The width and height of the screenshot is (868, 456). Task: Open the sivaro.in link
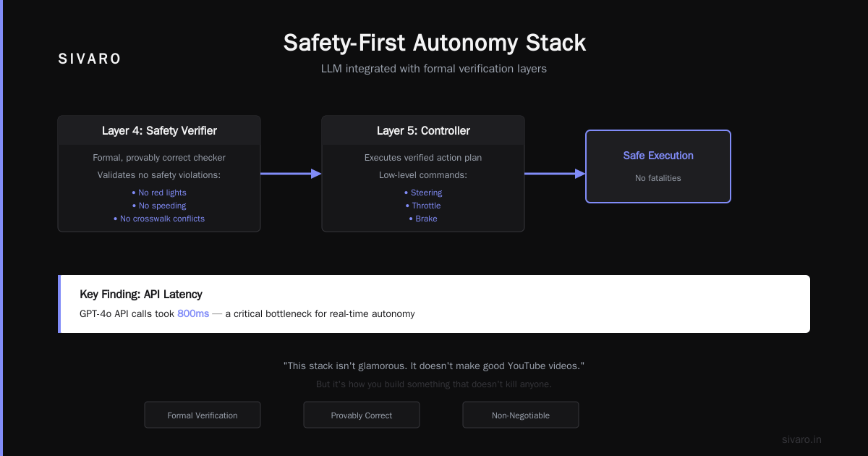(801, 439)
